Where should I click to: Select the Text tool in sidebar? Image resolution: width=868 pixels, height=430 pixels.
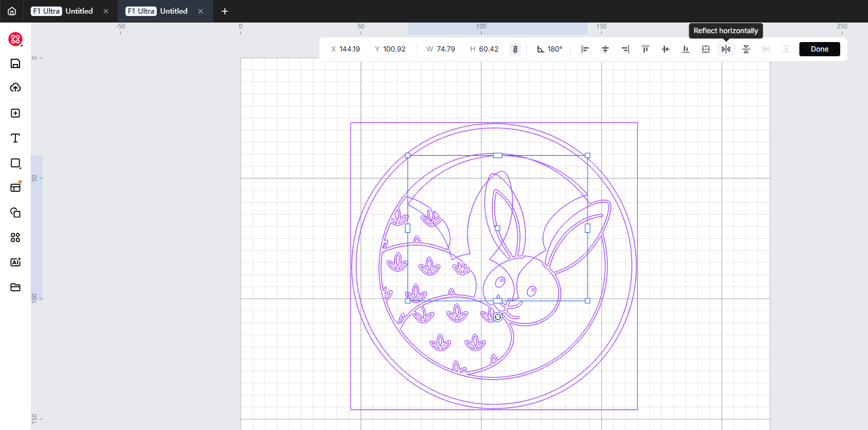pos(15,138)
